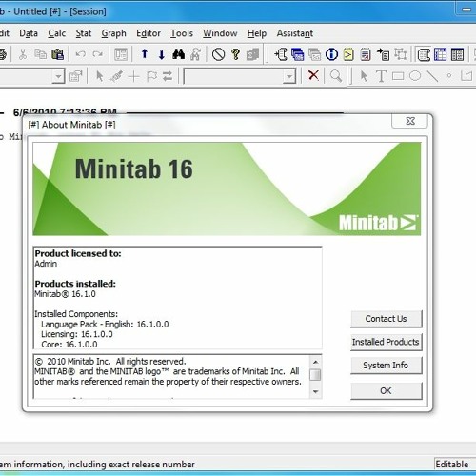Click the 'Minitab® 16.1.0' product text
The height and width of the screenshot is (476, 476).
pos(65,294)
